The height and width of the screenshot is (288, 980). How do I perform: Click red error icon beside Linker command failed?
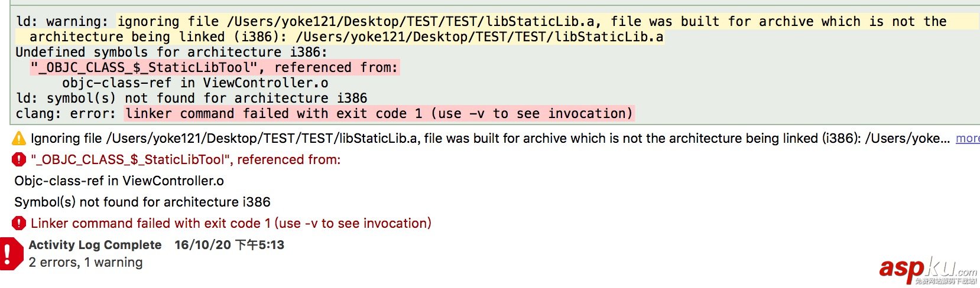point(19,223)
